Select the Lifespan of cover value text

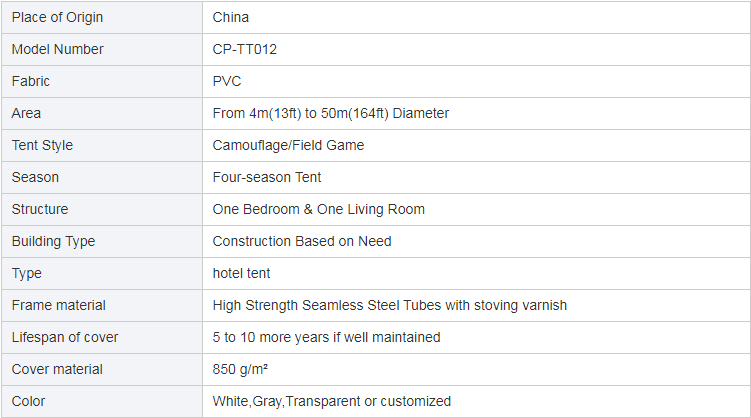tap(326, 337)
